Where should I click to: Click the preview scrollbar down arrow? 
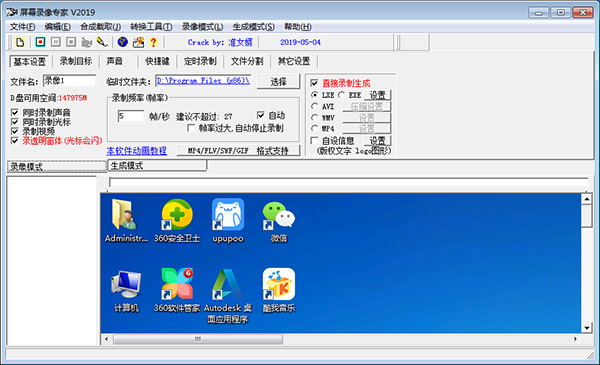pos(587,328)
